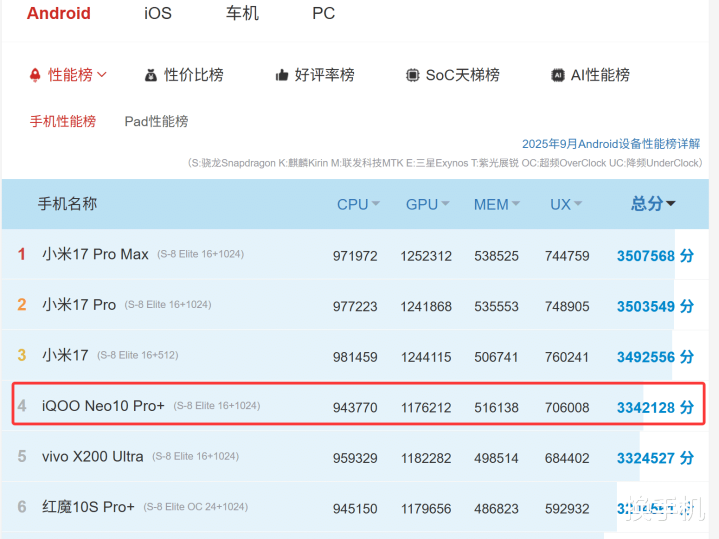
Task: Open the 小米17 Pro entry
Action: (x=79, y=305)
